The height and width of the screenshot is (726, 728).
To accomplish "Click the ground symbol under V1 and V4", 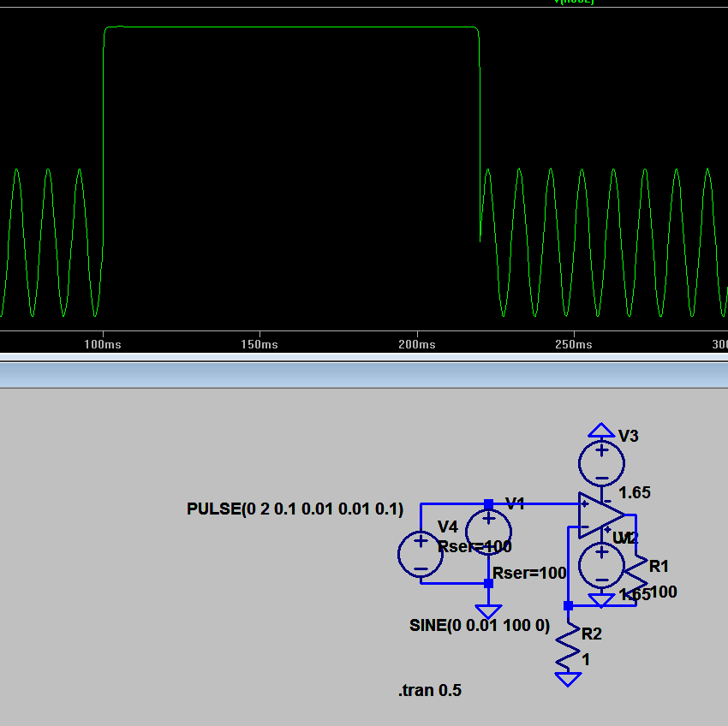I will (488, 611).
